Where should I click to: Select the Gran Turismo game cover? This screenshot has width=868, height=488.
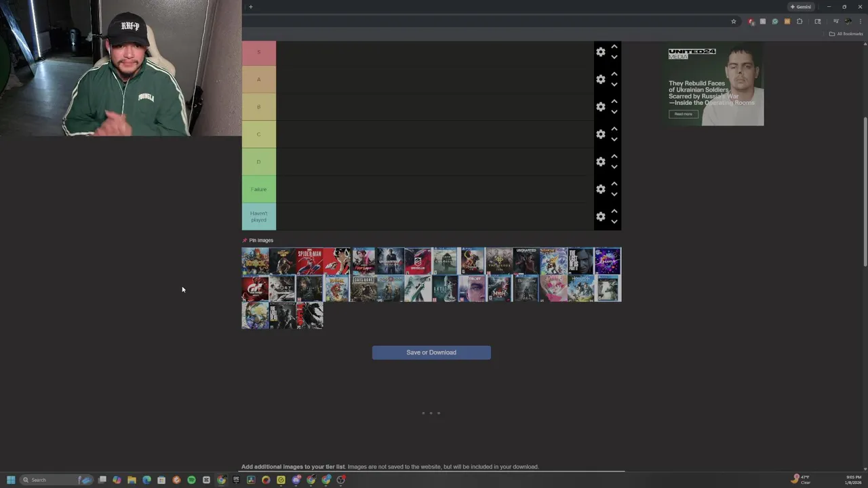click(x=255, y=288)
